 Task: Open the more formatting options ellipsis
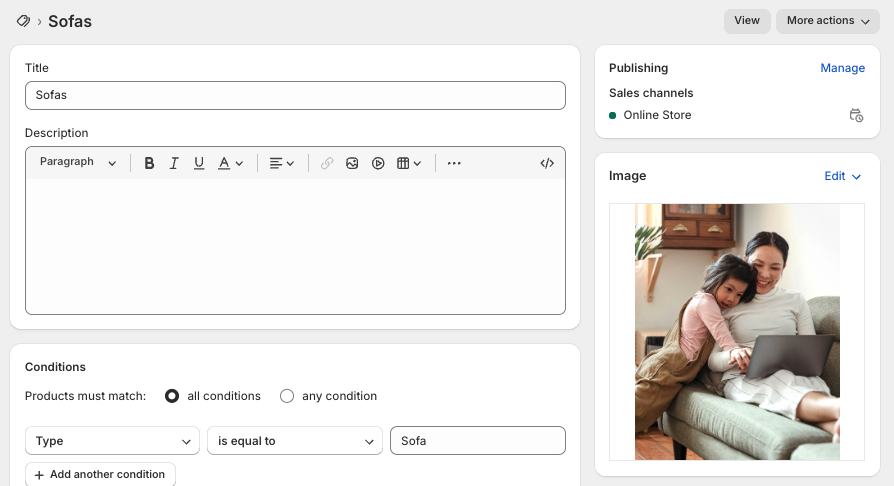[454, 163]
